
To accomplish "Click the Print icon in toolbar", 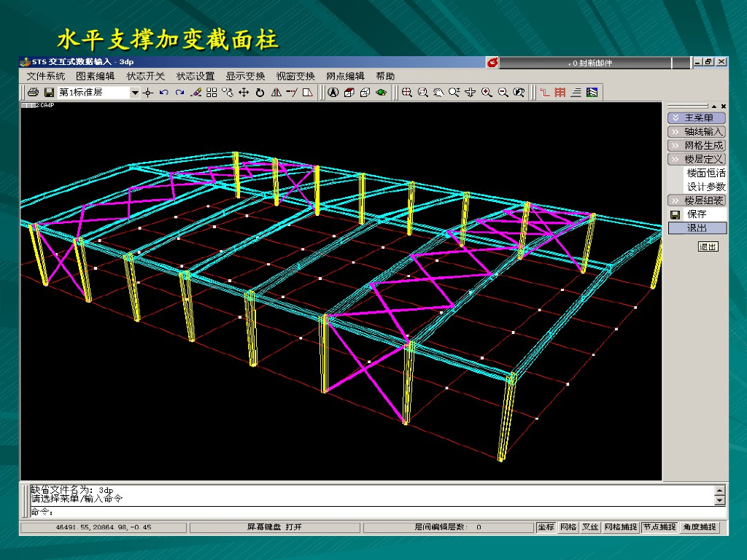I will 33,93.
